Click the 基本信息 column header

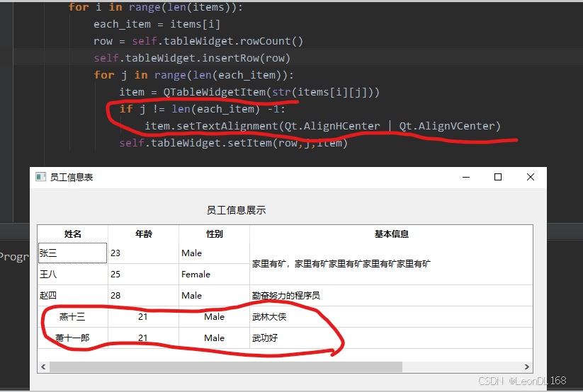(391, 234)
